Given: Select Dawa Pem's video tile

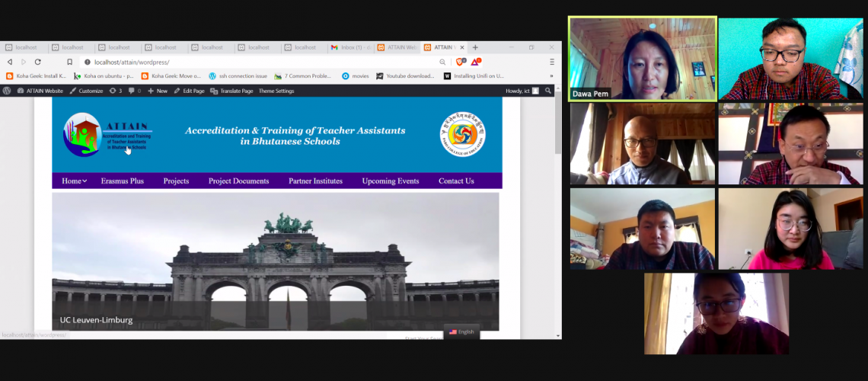Looking at the screenshot, I should [642, 59].
